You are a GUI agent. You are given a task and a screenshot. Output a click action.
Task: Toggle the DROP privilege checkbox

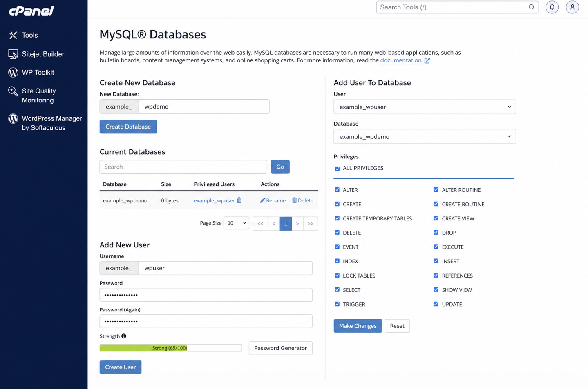click(x=436, y=233)
